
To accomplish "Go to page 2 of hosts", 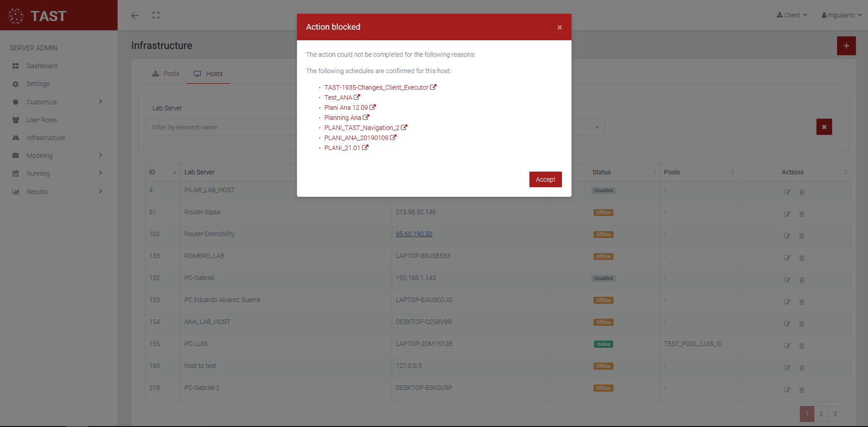I will (x=821, y=414).
